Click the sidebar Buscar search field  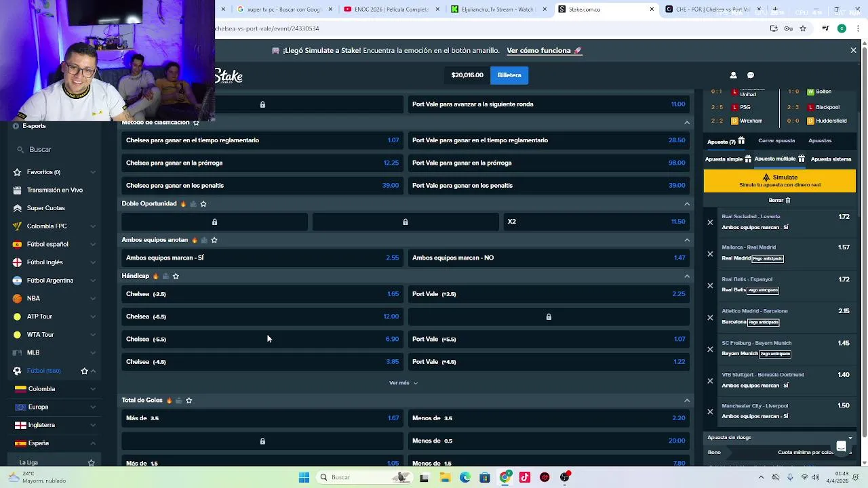54,149
